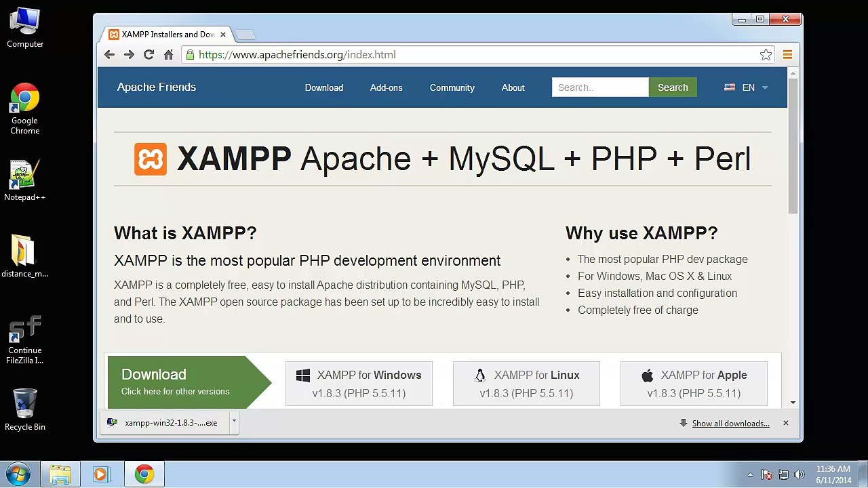Image resolution: width=868 pixels, height=488 pixels.
Task: Minimize the Chrome browser window
Action: point(741,20)
